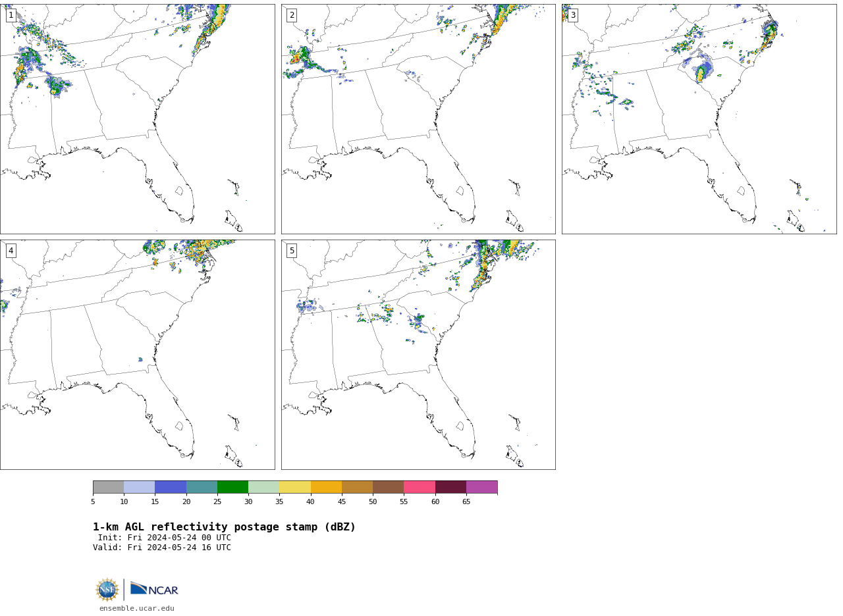Image resolution: width=843 pixels, height=616 pixels.
Task: Click the teal 20-25 dBZ swatch
Action: (202, 487)
